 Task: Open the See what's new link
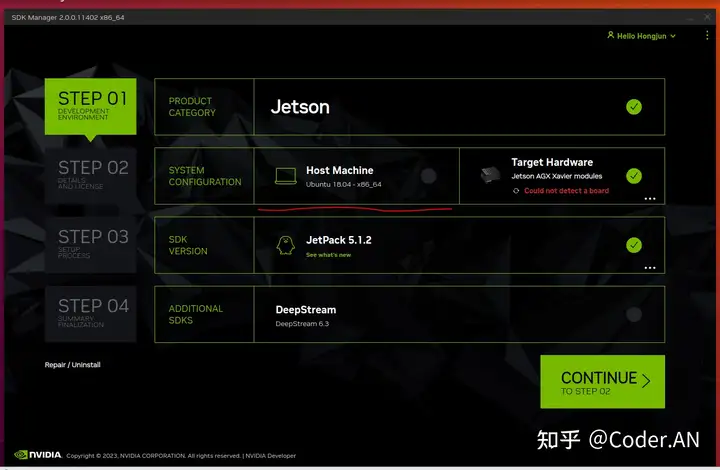(x=328, y=255)
